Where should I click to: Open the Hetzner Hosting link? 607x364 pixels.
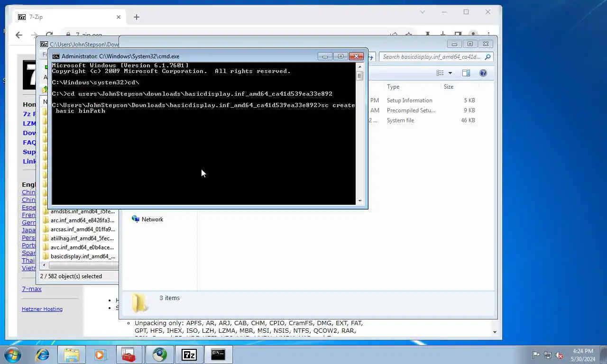click(x=42, y=309)
